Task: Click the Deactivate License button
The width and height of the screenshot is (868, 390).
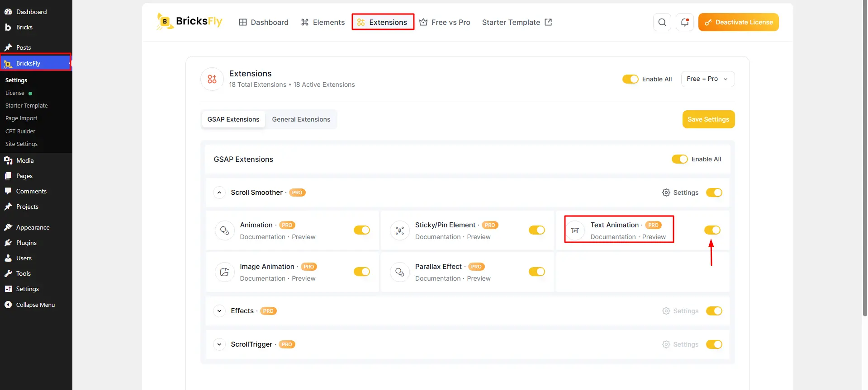Action: (738, 22)
